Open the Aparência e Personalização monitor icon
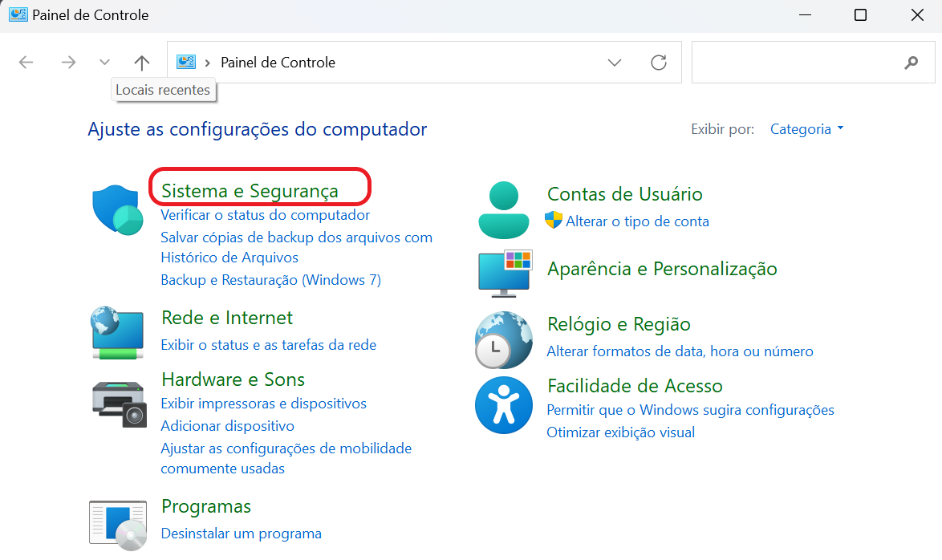 (x=505, y=274)
